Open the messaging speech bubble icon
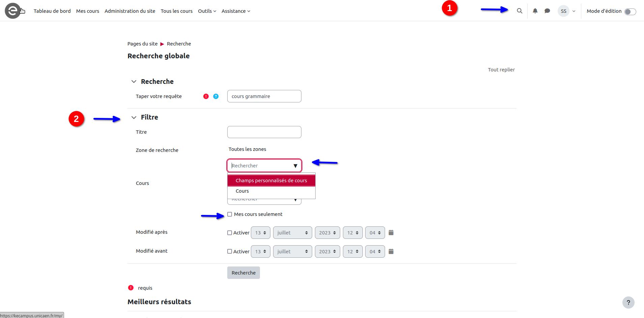Viewport: 644px width, 318px height. (x=547, y=11)
